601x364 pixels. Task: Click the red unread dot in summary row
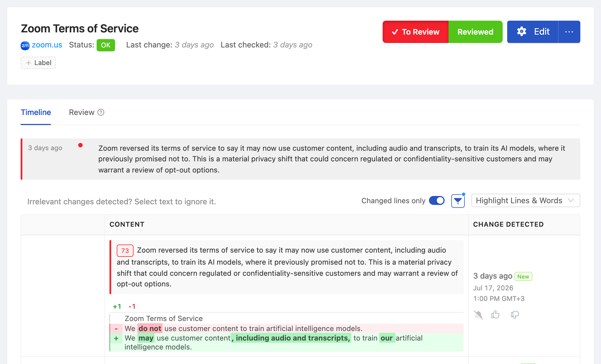[x=80, y=145]
